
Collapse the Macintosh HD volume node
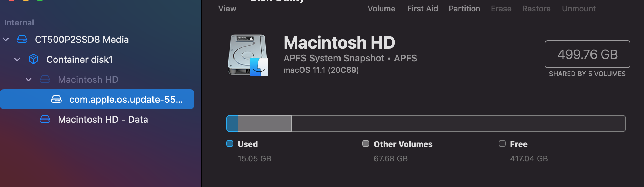pos(29,79)
